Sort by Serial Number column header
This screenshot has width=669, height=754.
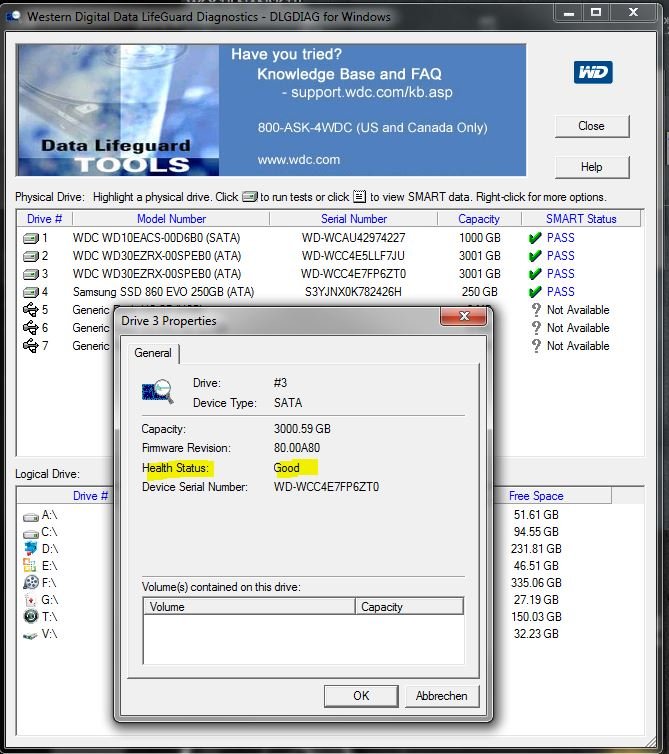pyautogui.click(x=353, y=219)
